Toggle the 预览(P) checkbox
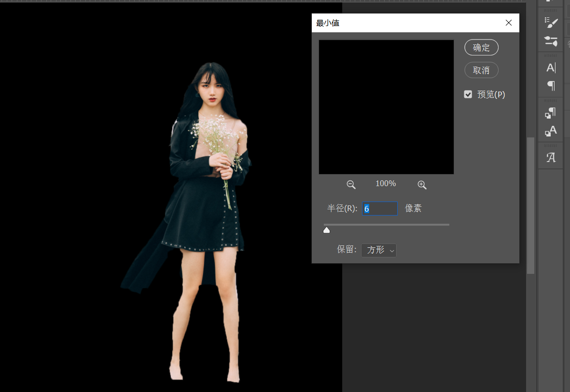The height and width of the screenshot is (392, 570). [468, 95]
